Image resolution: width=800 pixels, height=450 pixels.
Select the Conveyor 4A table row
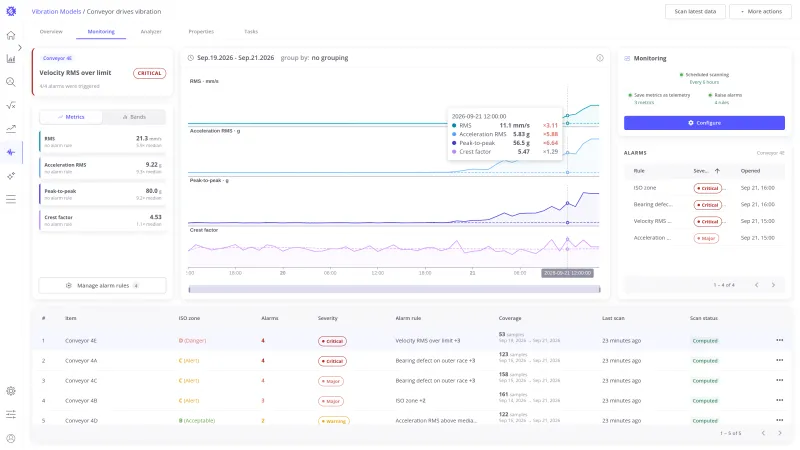[411, 360]
